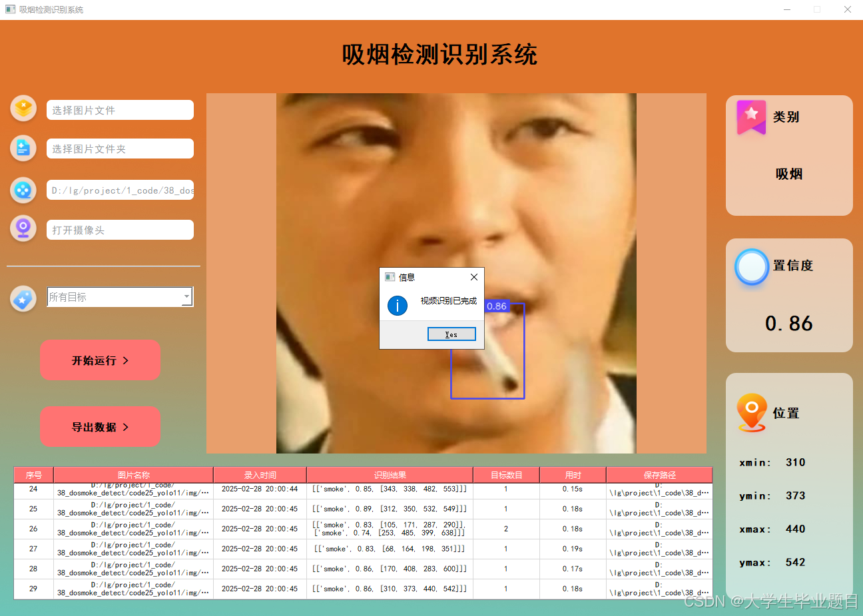The width and height of the screenshot is (863, 616).
Task: Click the 0.86 label on detection box
Action: tap(496, 306)
